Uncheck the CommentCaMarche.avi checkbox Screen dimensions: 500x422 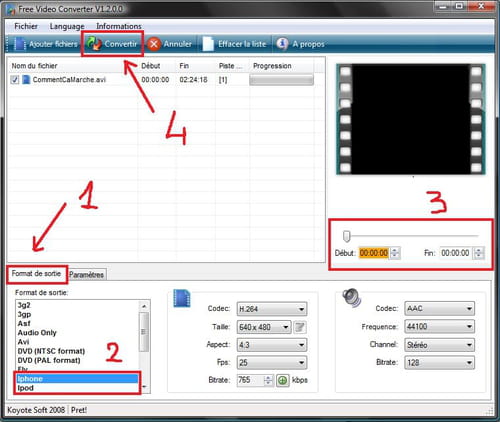pyautogui.click(x=15, y=80)
